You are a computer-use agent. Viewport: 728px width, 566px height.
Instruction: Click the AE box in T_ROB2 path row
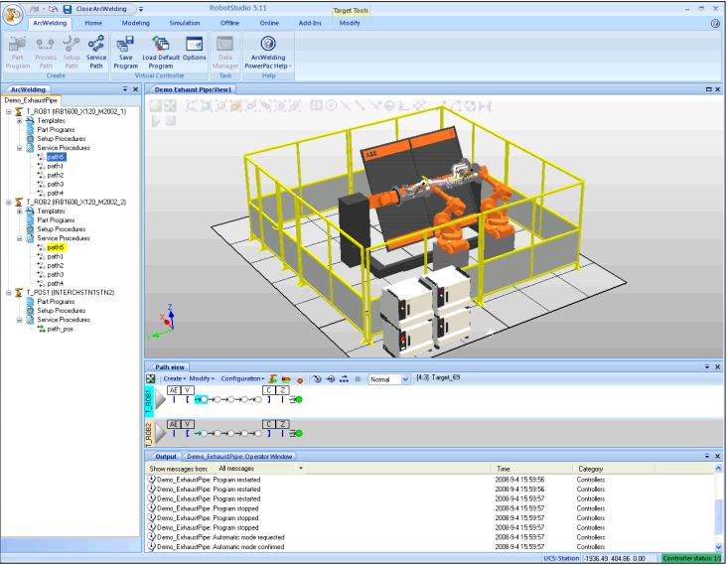point(174,424)
